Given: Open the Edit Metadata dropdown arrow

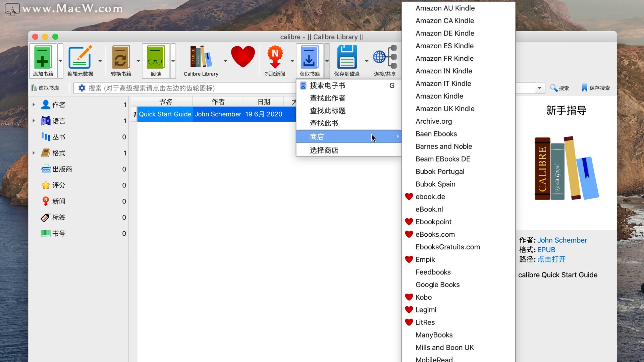Looking at the screenshot, I should tap(100, 61).
